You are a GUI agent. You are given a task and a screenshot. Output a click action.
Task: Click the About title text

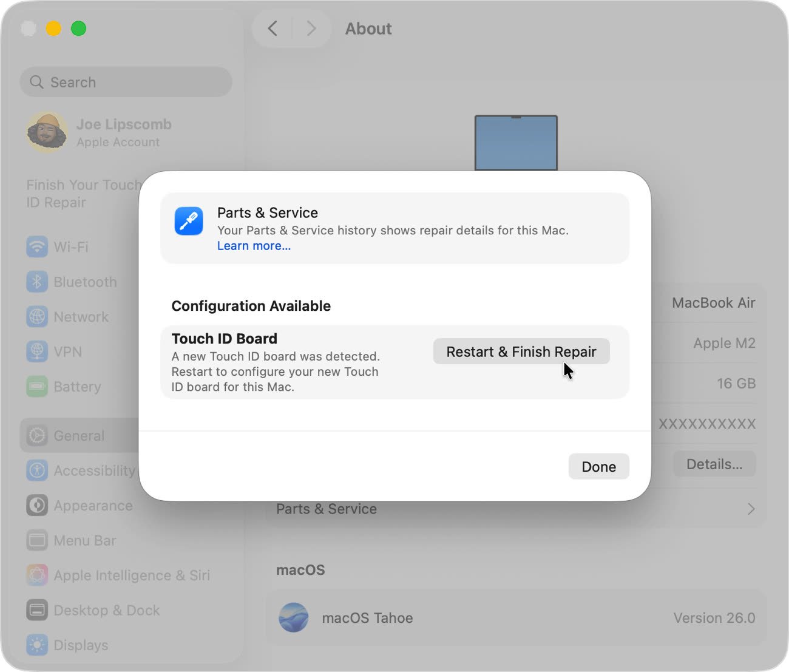(368, 29)
